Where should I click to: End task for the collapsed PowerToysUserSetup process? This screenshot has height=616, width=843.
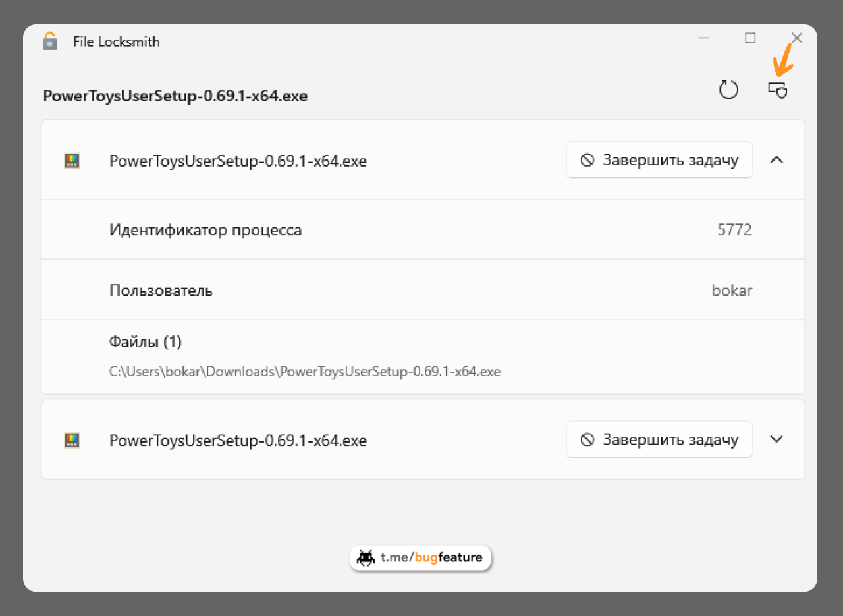click(659, 439)
